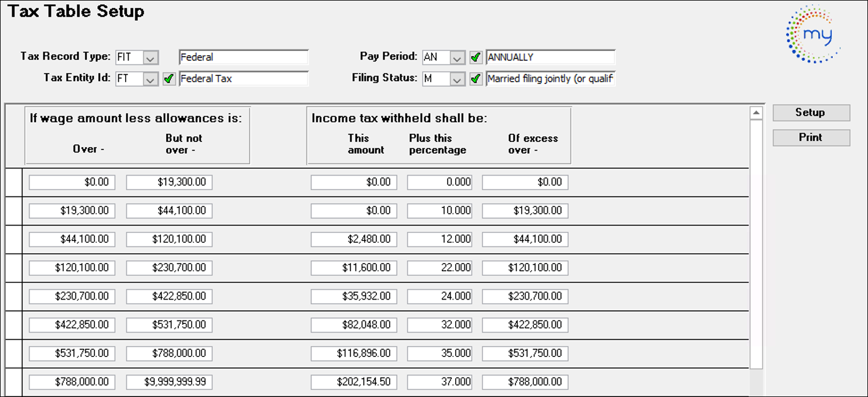The width and height of the screenshot is (868, 397).
Task: Click the Print button
Action: (811, 137)
